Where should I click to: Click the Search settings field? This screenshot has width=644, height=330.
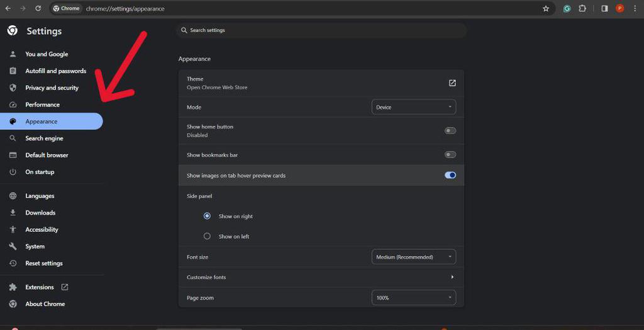(321, 30)
